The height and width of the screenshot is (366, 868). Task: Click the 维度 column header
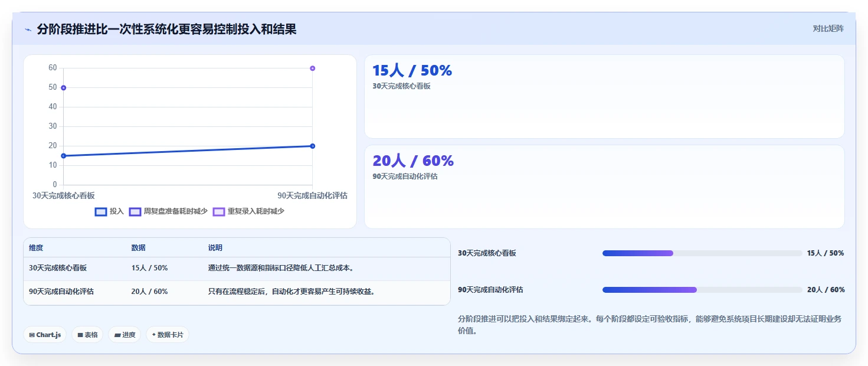(x=36, y=248)
